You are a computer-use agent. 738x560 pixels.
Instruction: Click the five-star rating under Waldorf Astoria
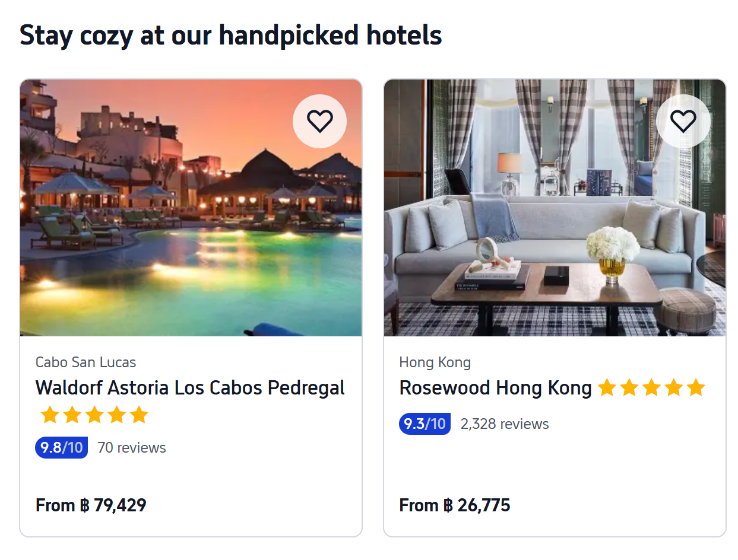tap(94, 415)
